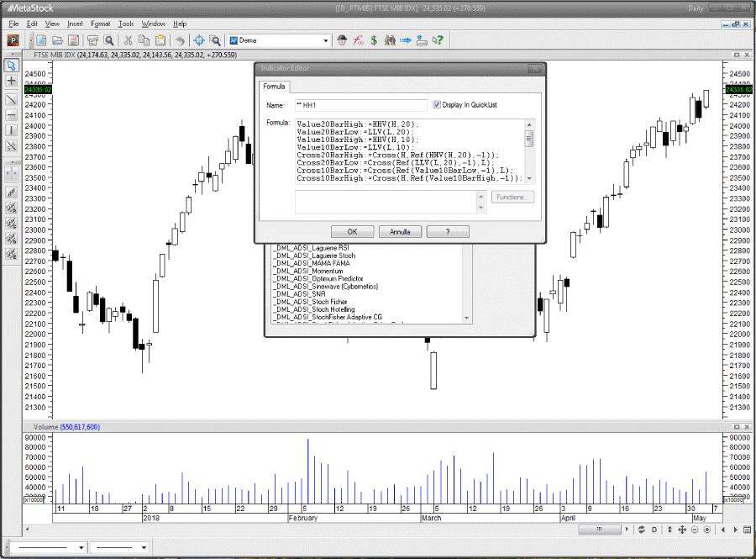Image resolution: width=756 pixels, height=559 pixels.
Task: Open the Insert menu
Action: click(x=75, y=24)
